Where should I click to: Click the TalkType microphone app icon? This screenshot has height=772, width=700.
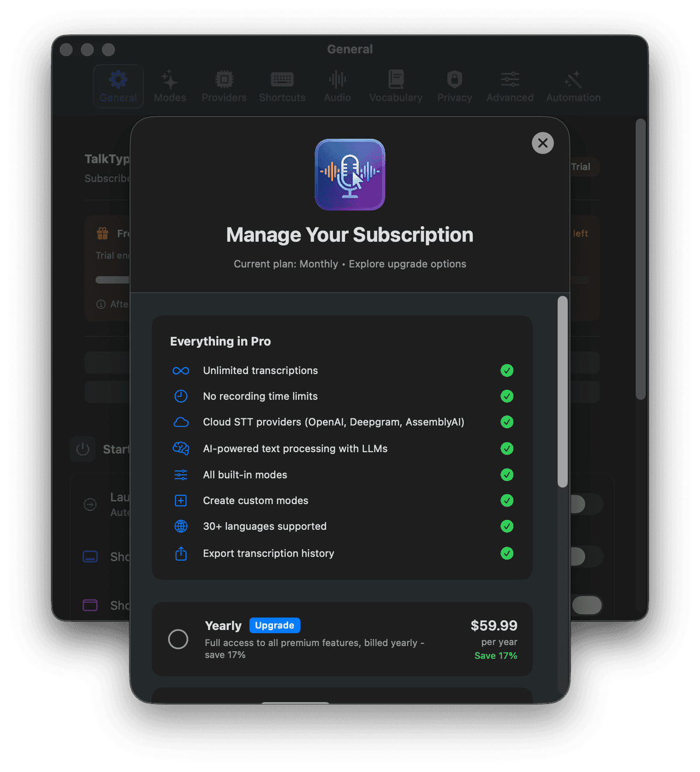coord(349,174)
